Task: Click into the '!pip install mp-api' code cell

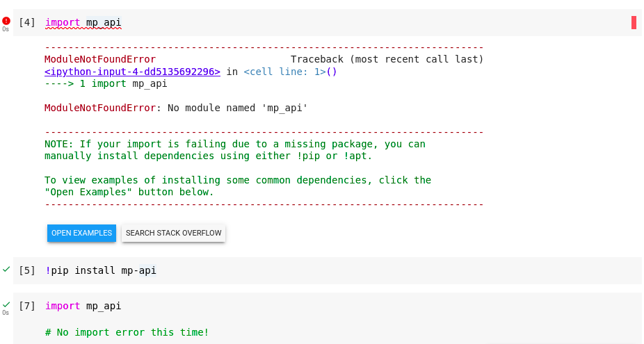Action: pyautogui.click(x=101, y=270)
